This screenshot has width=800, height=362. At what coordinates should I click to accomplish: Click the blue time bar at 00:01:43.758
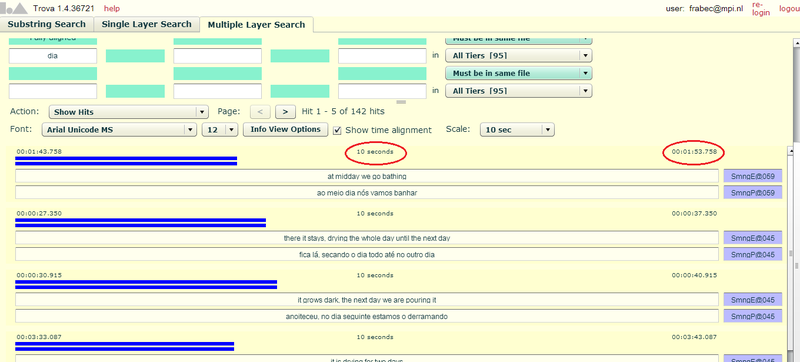point(126,161)
